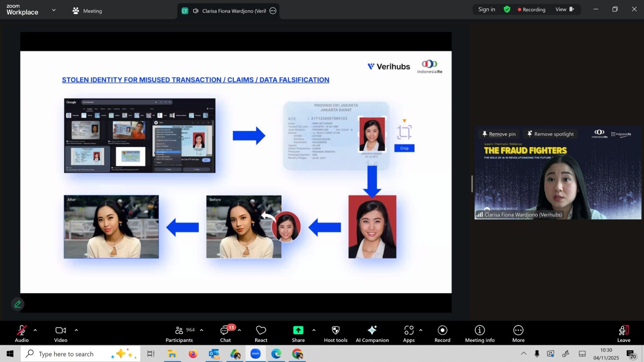The height and width of the screenshot is (362, 644).
Task: Click the green Share screen button
Action: [x=298, y=334]
